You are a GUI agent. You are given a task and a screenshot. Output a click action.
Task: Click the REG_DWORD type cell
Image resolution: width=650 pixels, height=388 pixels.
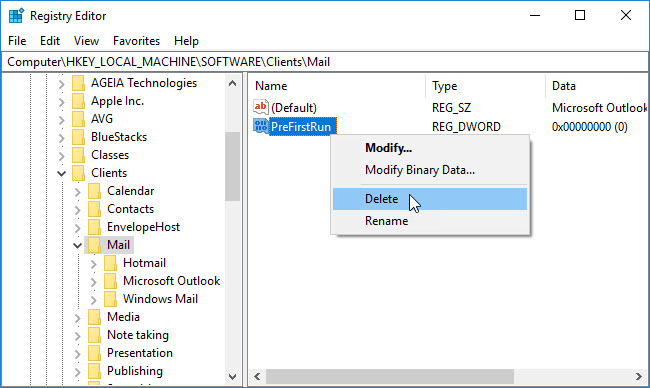pos(466,126)
